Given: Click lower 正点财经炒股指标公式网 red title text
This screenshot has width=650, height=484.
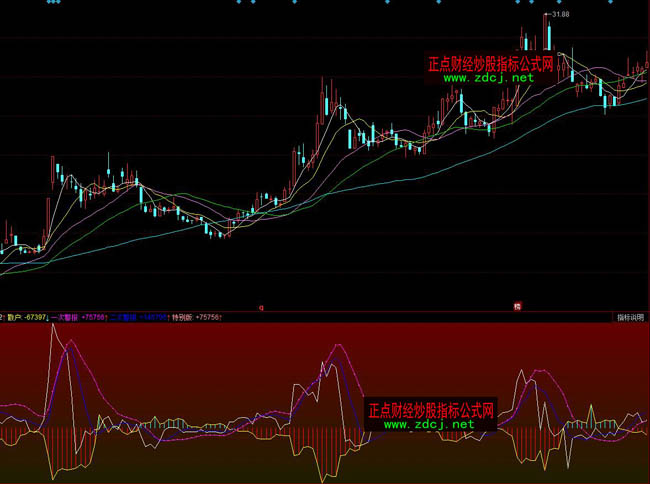Looking at the screenshot, I should 431,410.
